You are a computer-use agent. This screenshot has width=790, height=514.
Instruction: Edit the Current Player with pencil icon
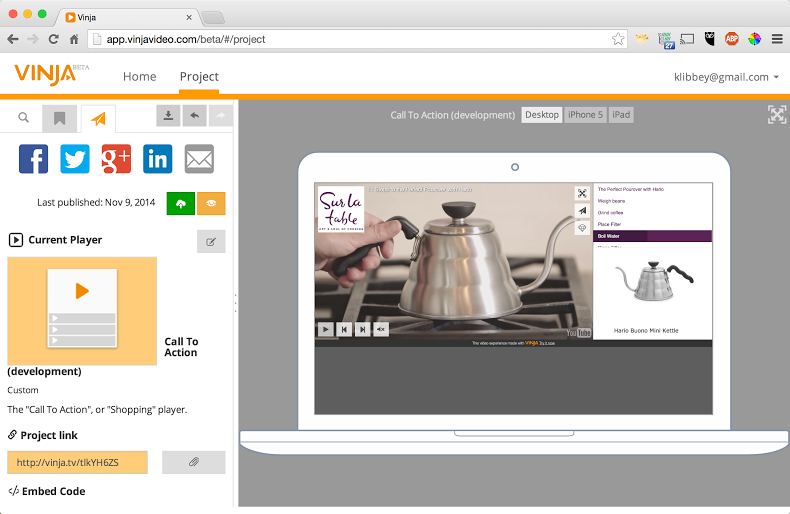(211, 241)
